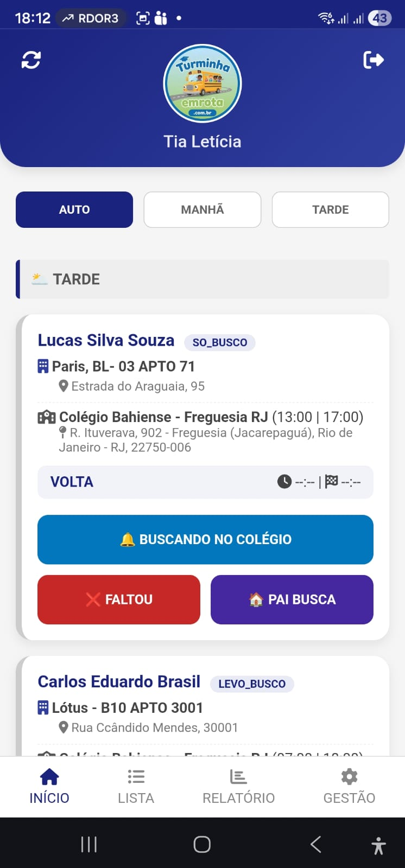Select the AUTO shift filter

74,209
